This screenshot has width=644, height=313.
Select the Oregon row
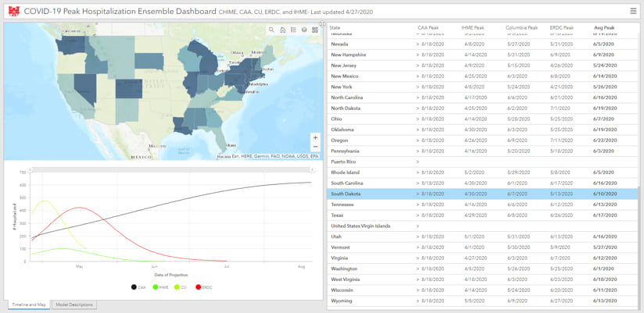click(482, 140)
